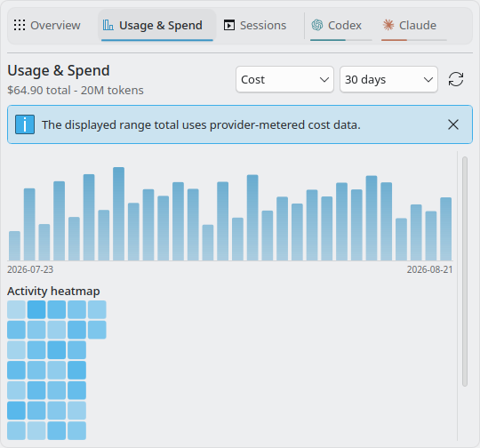Click the Codex logo icon

[317, 25]
